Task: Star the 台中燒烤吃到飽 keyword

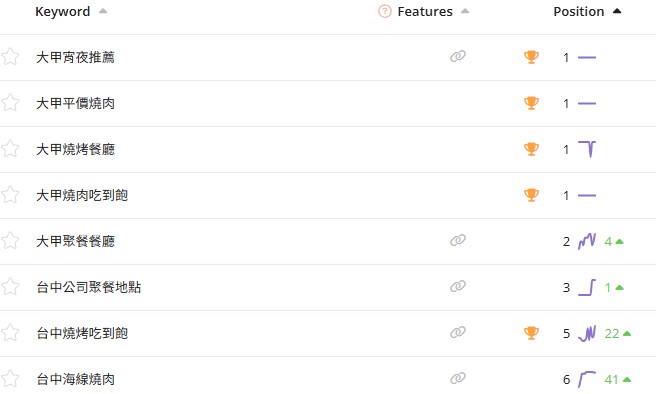Action: (x=10, y=333)
